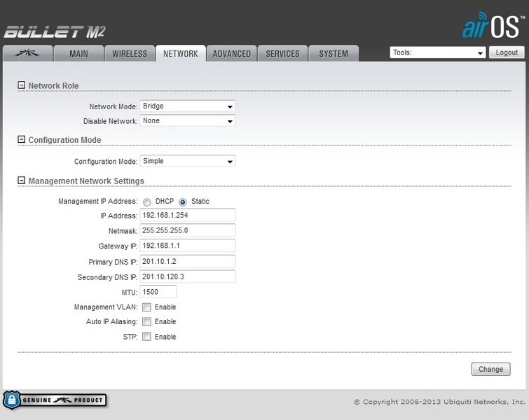Click the Secondary DNS IP field
This screenshot has height=420, width=529.
188,276
